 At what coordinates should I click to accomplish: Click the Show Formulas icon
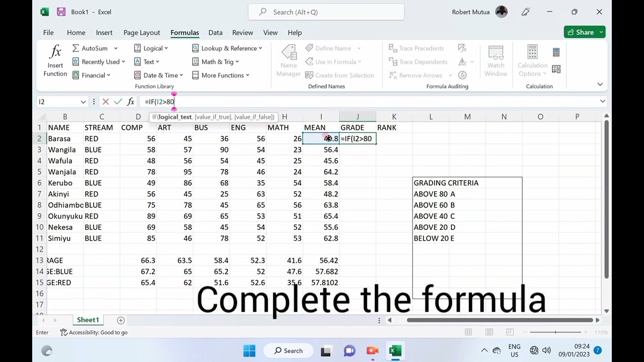pyautogui.click(x=462, y=48)
